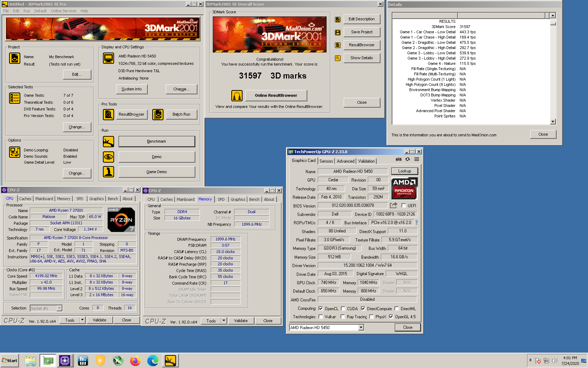Click the Batch Run icon in Pro Tools
588x368 pixels.
click(158, 114)
